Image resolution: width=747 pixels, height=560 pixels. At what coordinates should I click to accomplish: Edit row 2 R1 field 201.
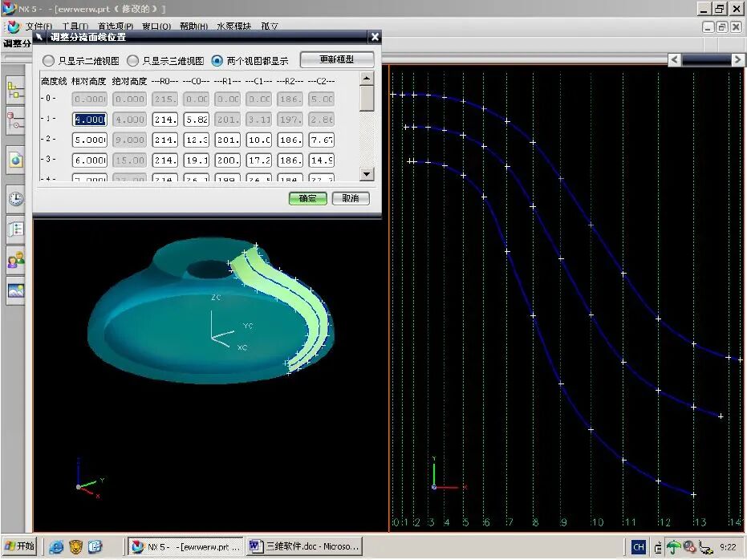pyautogui.click(x=228, y=140)
